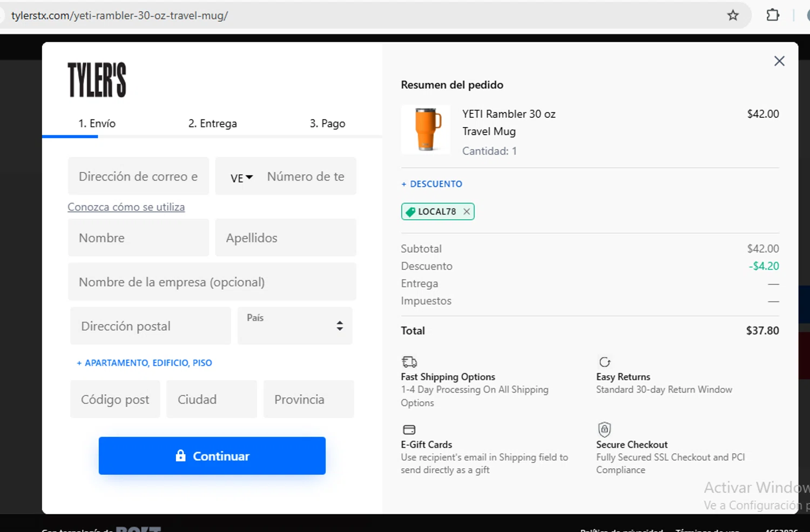The height and width of the screenshot is (532, 810).
Task: Click the E-Gift Cards heading
Action: (426, 445)
